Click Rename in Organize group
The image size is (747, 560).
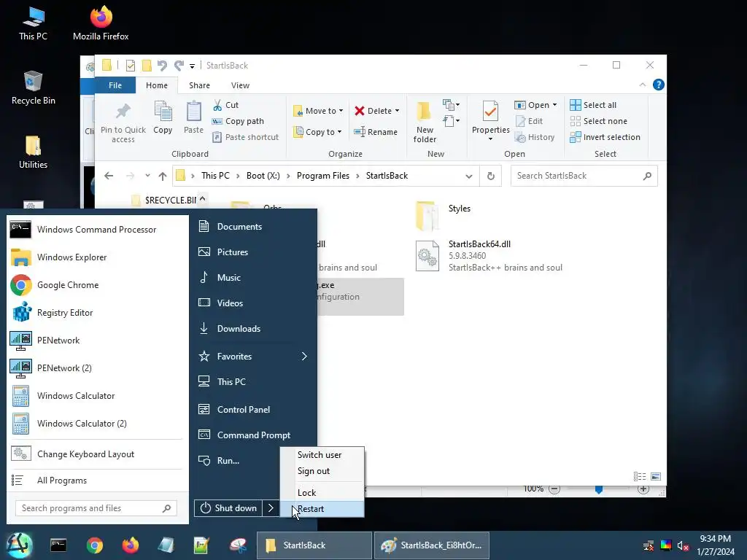pyautogui.click(x=376, y=132)
